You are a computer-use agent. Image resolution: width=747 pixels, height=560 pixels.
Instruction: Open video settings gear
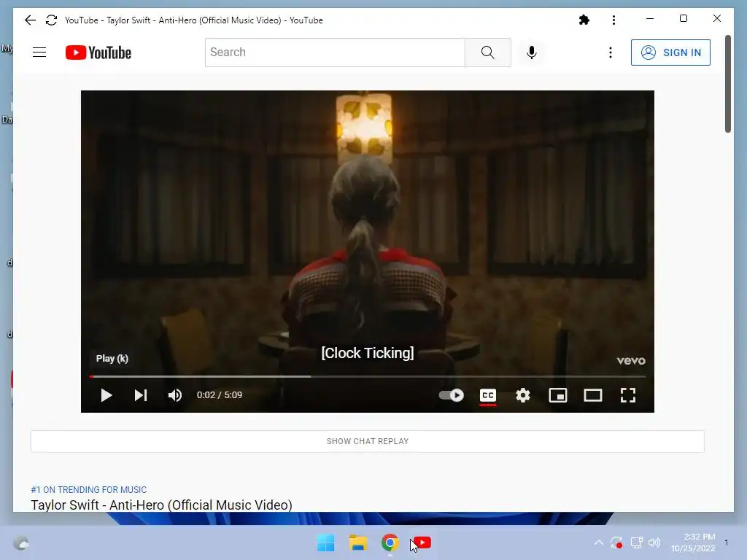523,395
